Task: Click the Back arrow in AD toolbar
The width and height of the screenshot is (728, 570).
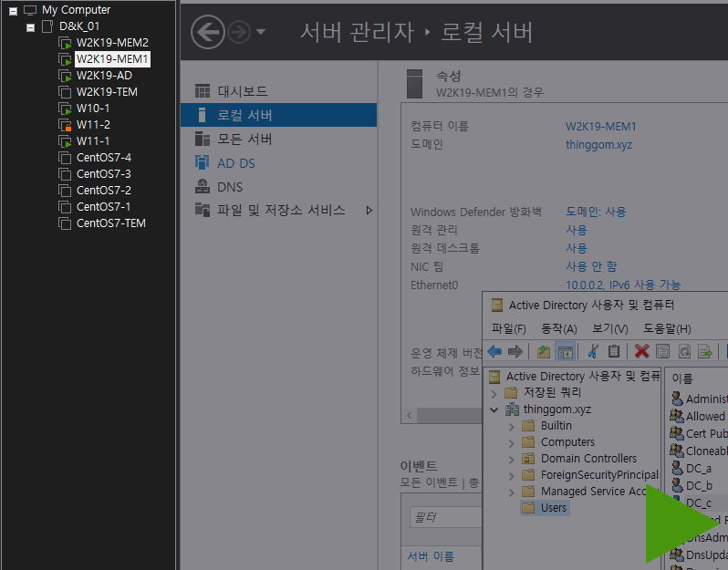Action: (x=495, y=351)
